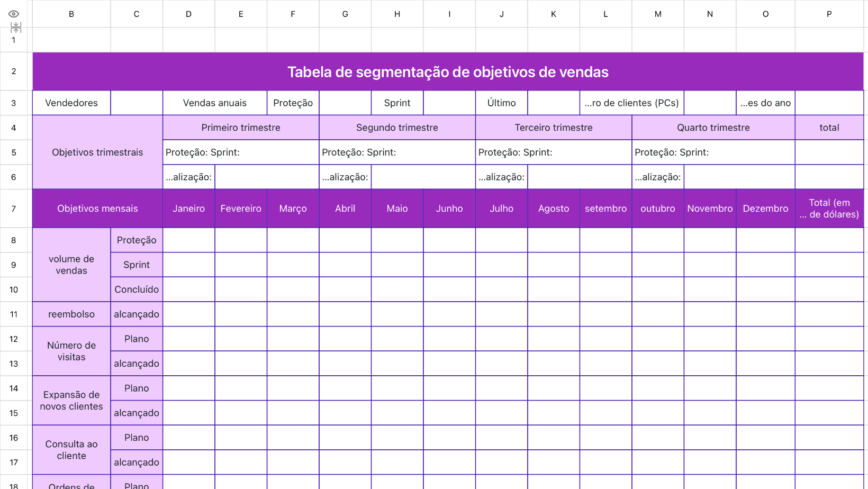The height and width of the screenshot is (489, 868).
Task: Select row 2 header
Action: 14,71
